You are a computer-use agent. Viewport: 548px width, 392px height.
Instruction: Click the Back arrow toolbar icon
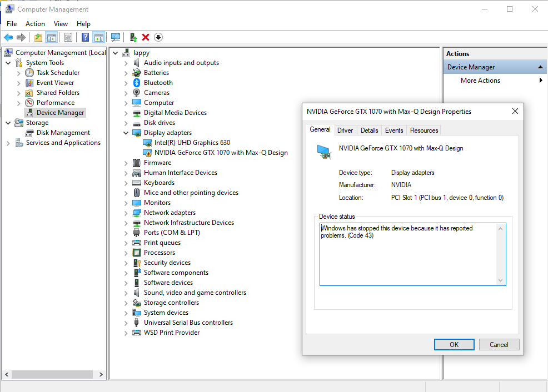(8, 37)
